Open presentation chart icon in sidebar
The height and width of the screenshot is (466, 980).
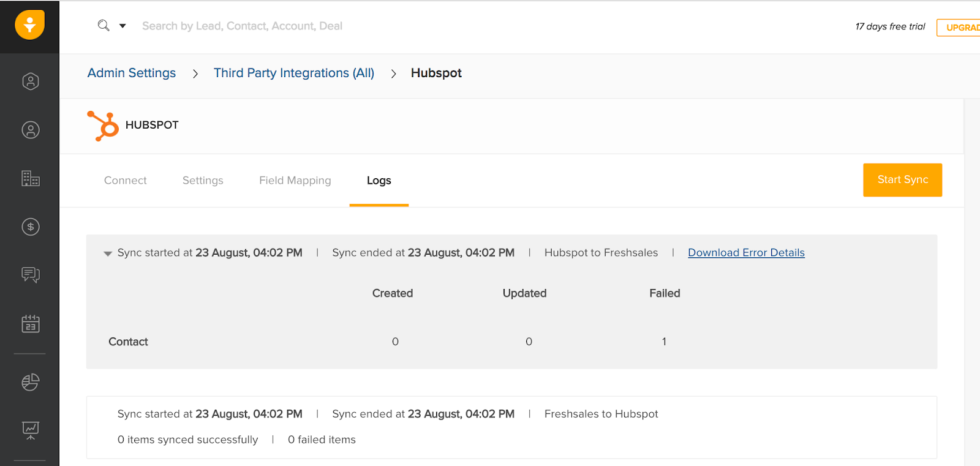coord(31,430)
